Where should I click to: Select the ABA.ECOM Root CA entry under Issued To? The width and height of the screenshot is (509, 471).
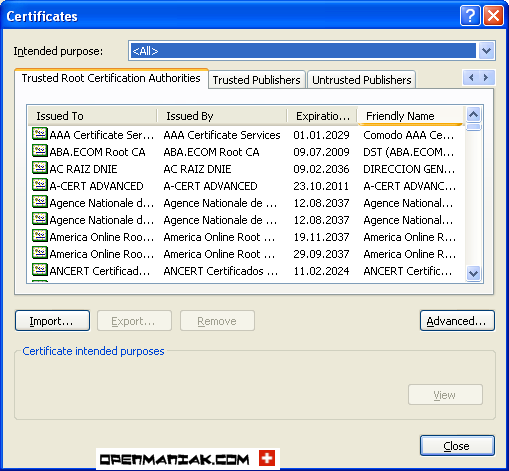(x=97, y=152)
